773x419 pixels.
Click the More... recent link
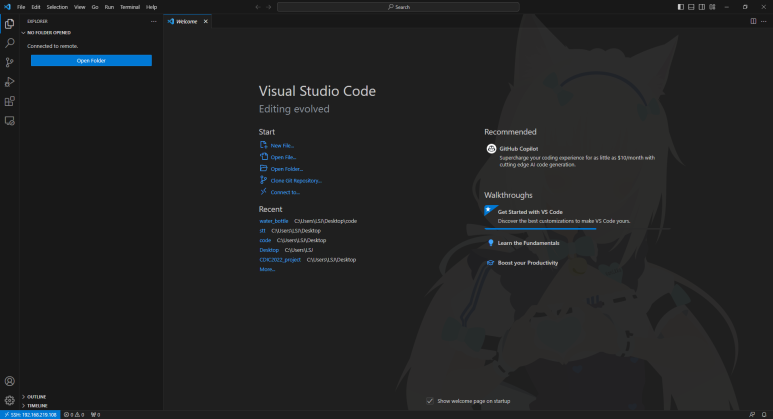coord(267,269)
